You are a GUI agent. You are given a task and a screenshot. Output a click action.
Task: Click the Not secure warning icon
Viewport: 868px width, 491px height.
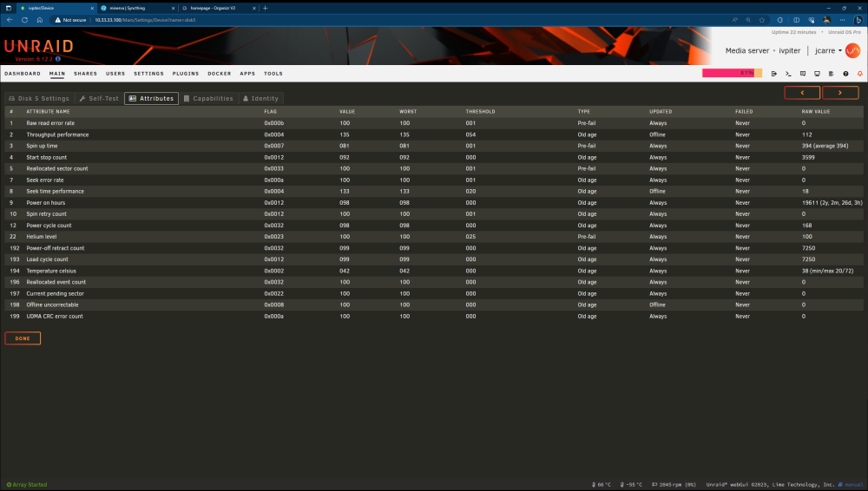pyautogui.click(x=57, y=20)
